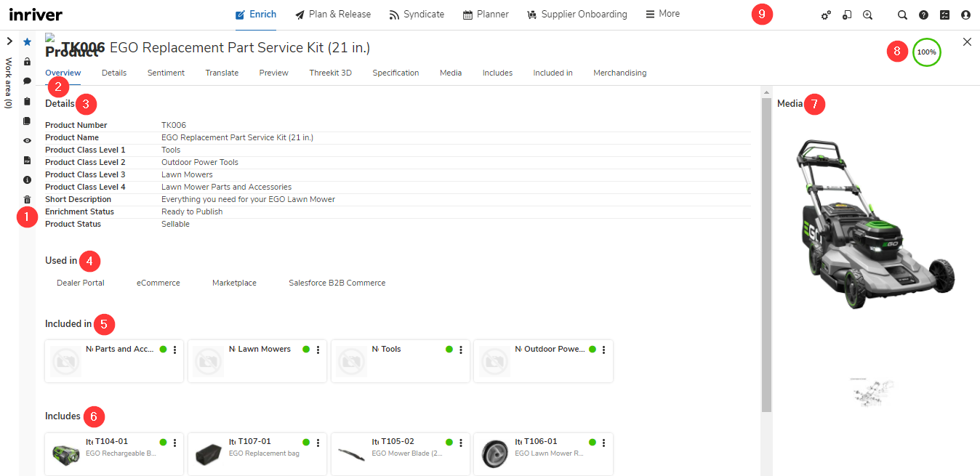Viewport: 980px width, 476px height.
Task: Click the large lawn mower media image
Action: (877, 225)
